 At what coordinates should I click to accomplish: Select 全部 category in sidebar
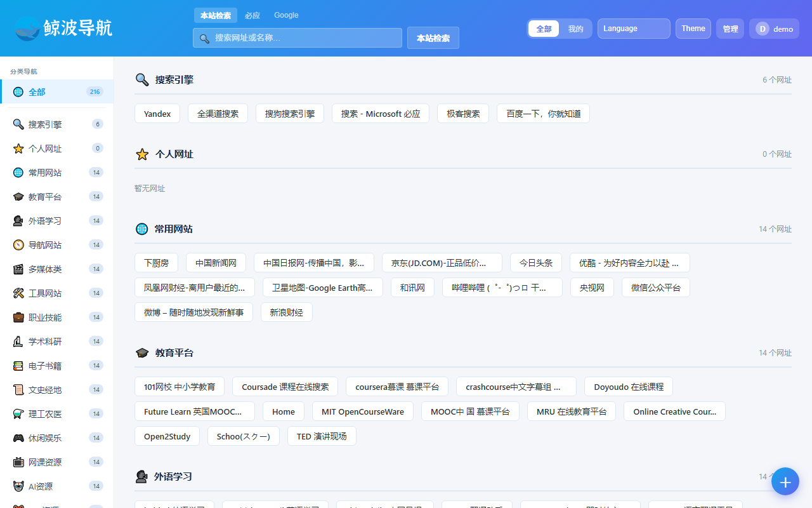57,92
